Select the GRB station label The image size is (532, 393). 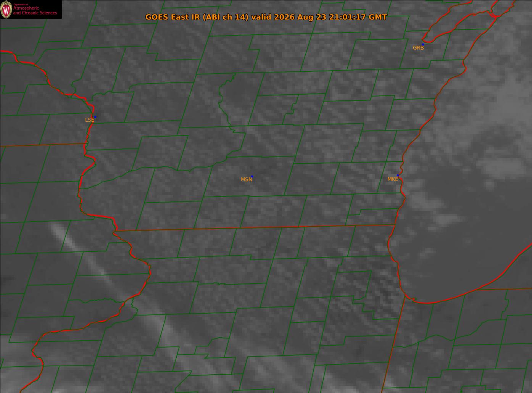(418, 48)
